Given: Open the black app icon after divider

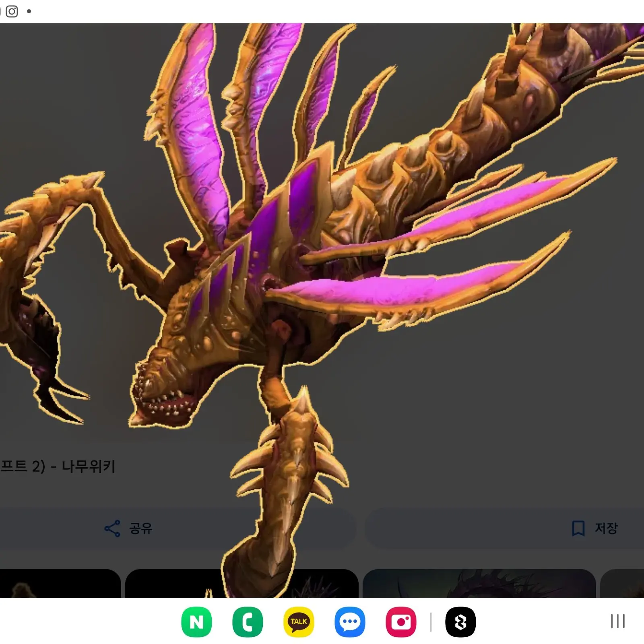Looking at the screenshot, I should [460, 622].
